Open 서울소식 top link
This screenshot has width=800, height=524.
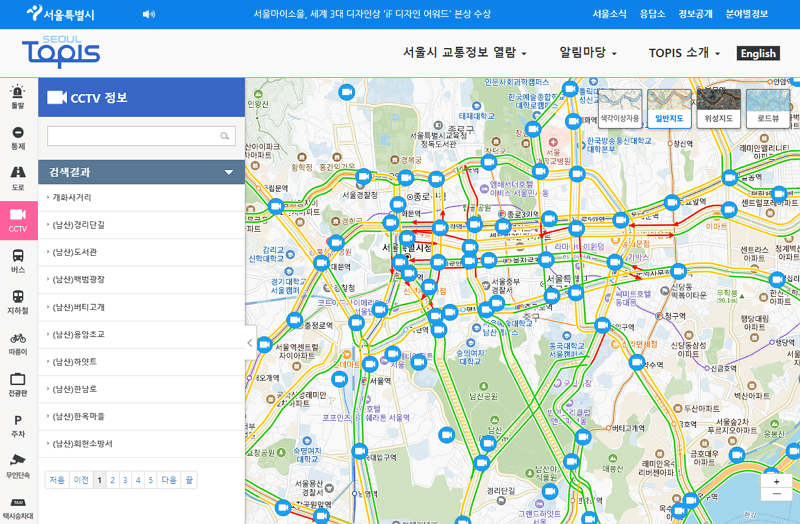pos(609,14)
